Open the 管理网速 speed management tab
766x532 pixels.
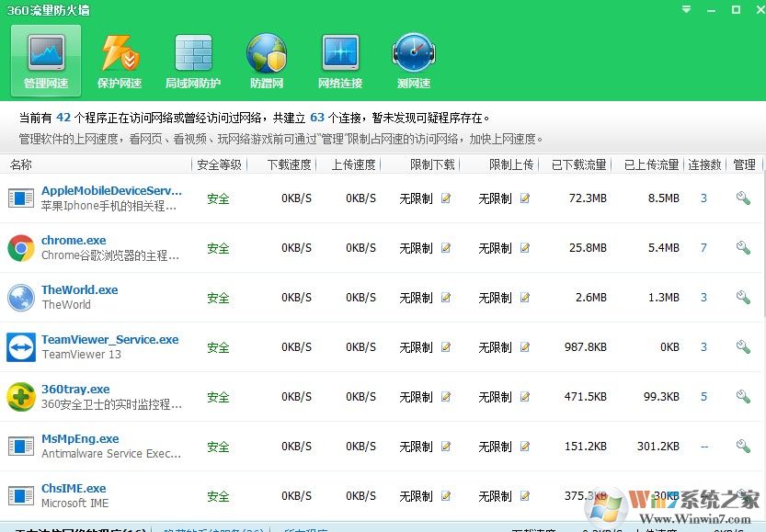(46, 61)
